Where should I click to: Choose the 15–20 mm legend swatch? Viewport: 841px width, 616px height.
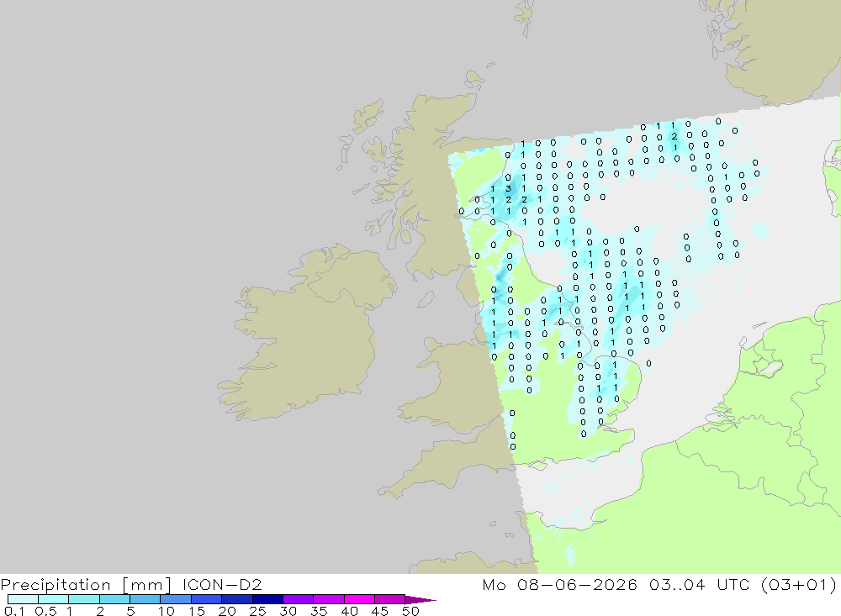(x=206, y=599)
